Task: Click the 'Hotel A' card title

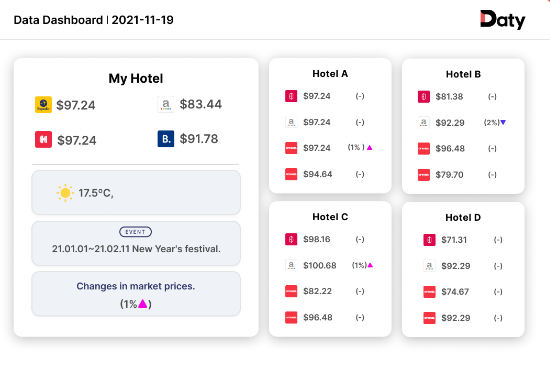Action: pos(330,74)
